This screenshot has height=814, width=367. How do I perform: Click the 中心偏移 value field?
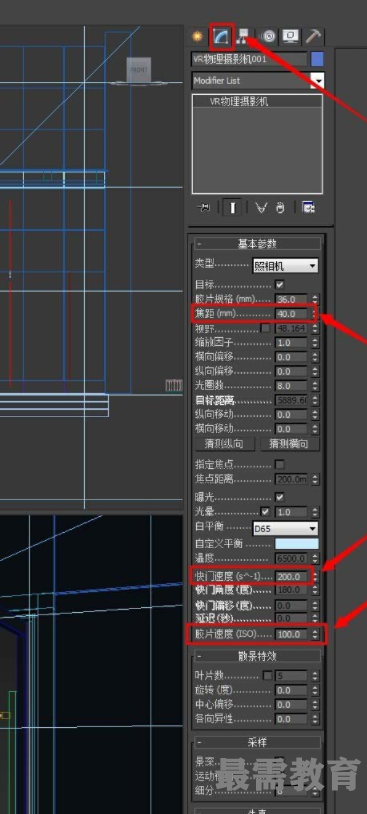tap(292, 704)
